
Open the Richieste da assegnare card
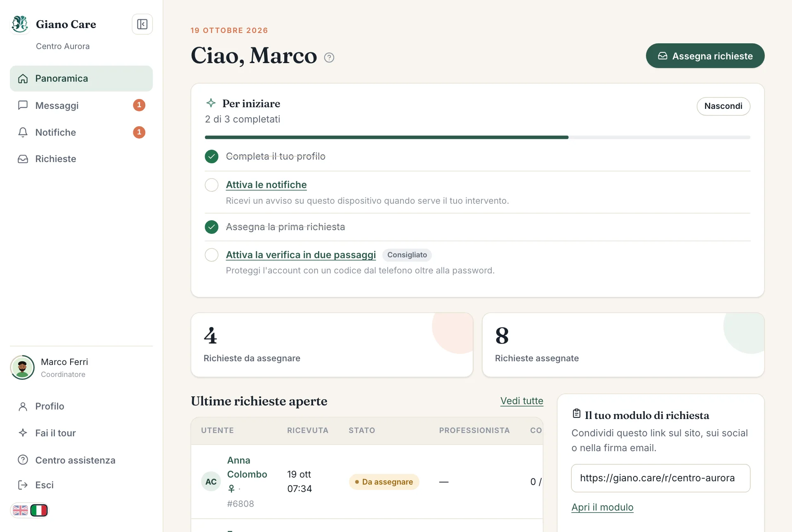pyautogui.click(x=332, y=345)
